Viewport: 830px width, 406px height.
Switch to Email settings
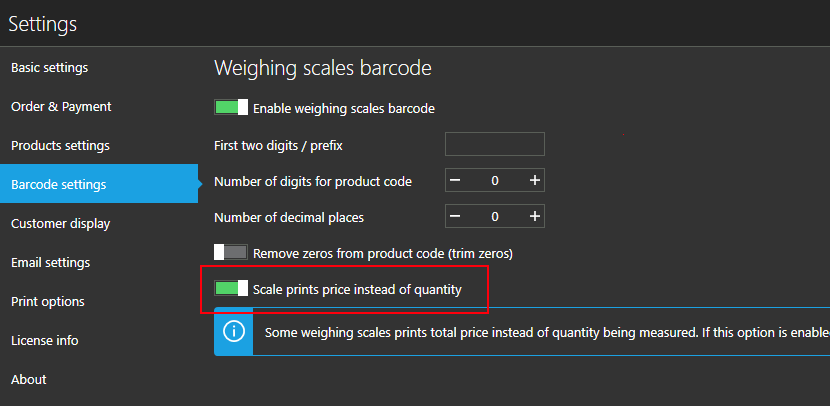point(50,263)
